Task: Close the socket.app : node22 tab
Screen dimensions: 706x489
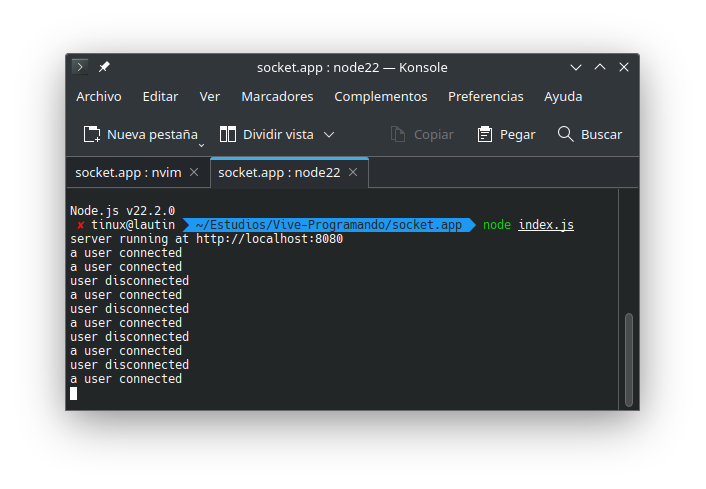Action: (x=353, y=172)
